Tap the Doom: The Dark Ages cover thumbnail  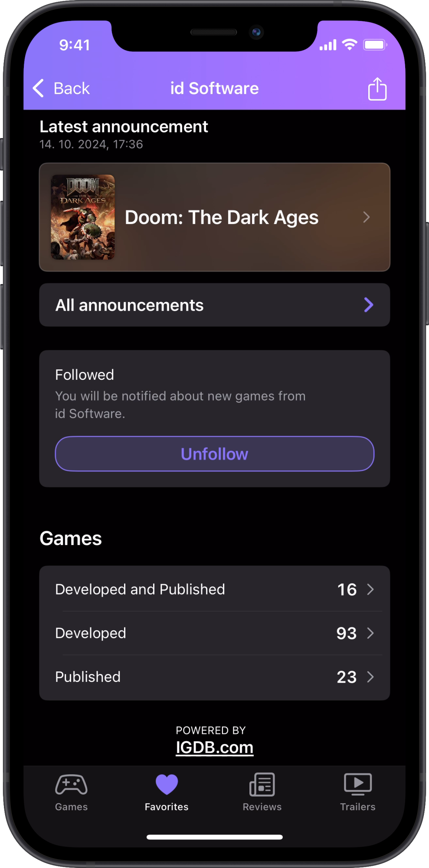click(x=83, y=217)
